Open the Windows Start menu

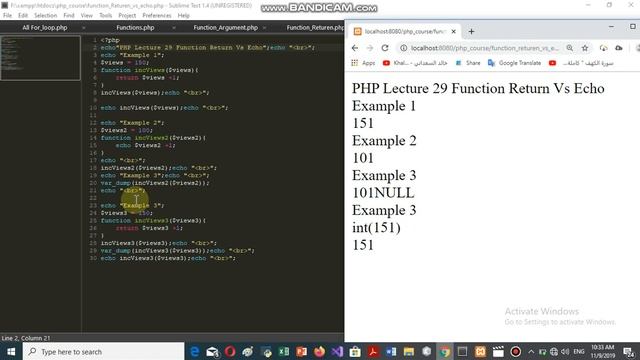point(11,351)
